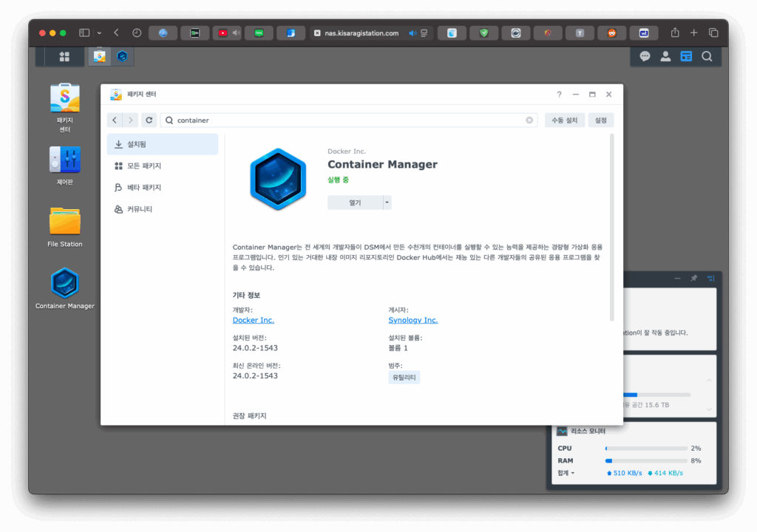This screenshot has height=532, width=757.
Task: Click the 유틸리티 category tag
Action: 404,378
